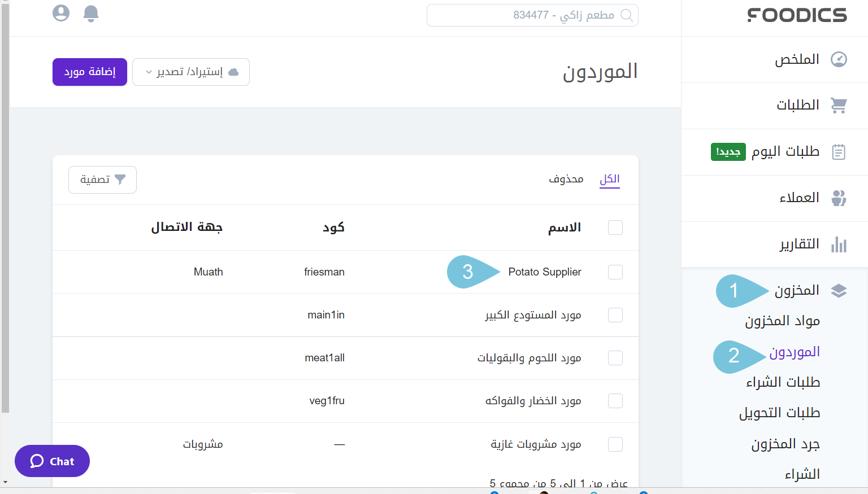
Task: Tick the Potato Supplier row checkbox
Action: (615, 272)
